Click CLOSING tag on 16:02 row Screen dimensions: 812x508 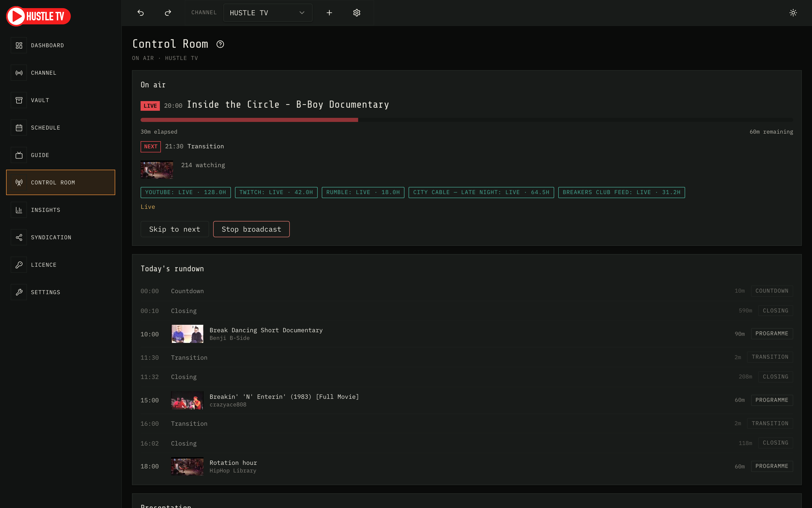tap(775, 443)
